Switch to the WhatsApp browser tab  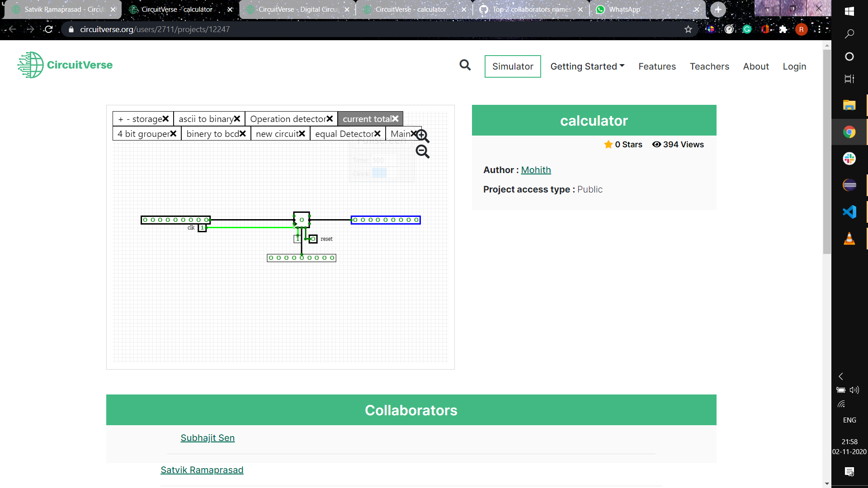coord(648,9)
